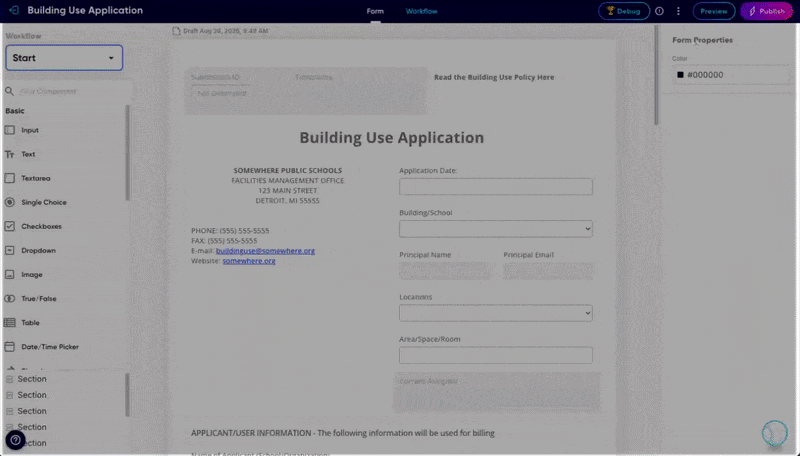Open the Workflow Start dropdown
The height and width of the screenshot is (456, 800).
point(64,58)
